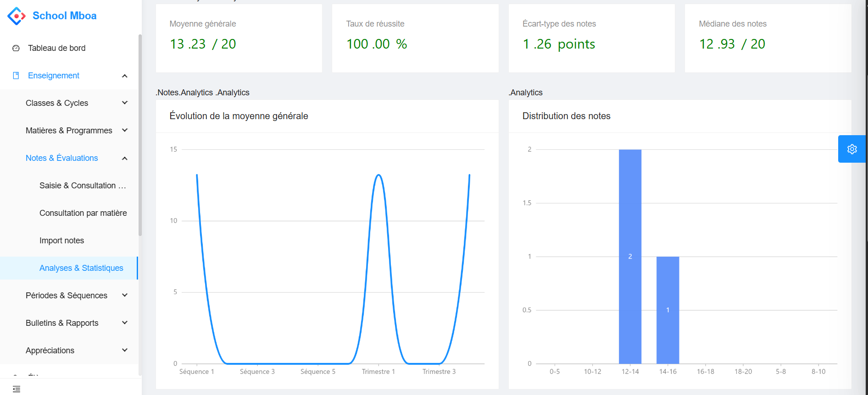This screenshot has height=395, width=868.
Task: Open Saisie & Consultation menu item
Action: click(x=83, y=186)
